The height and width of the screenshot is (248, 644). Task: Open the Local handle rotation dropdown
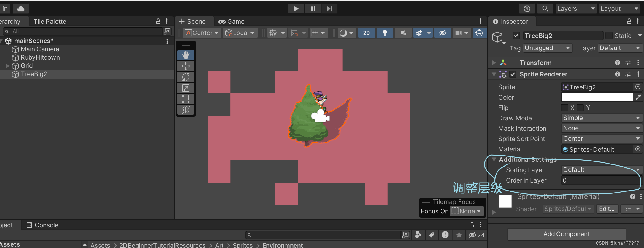pos(240,33)
